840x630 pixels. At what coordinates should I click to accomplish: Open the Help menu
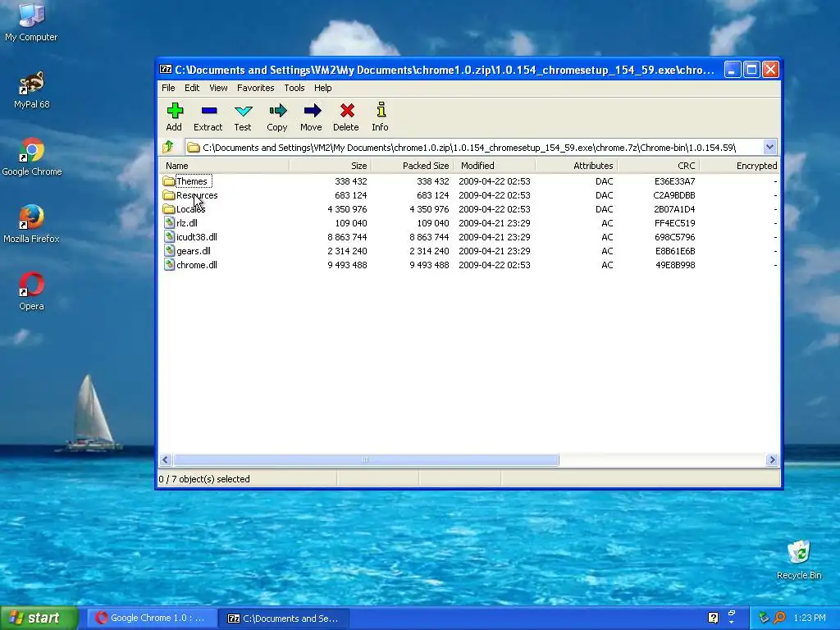coord(322,88)
